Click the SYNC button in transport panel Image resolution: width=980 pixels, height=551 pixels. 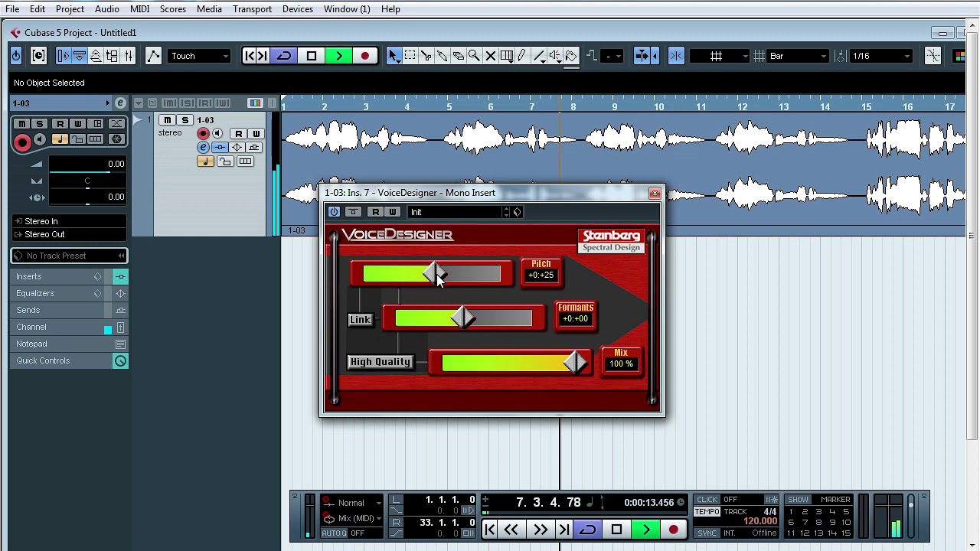(707, 533)
